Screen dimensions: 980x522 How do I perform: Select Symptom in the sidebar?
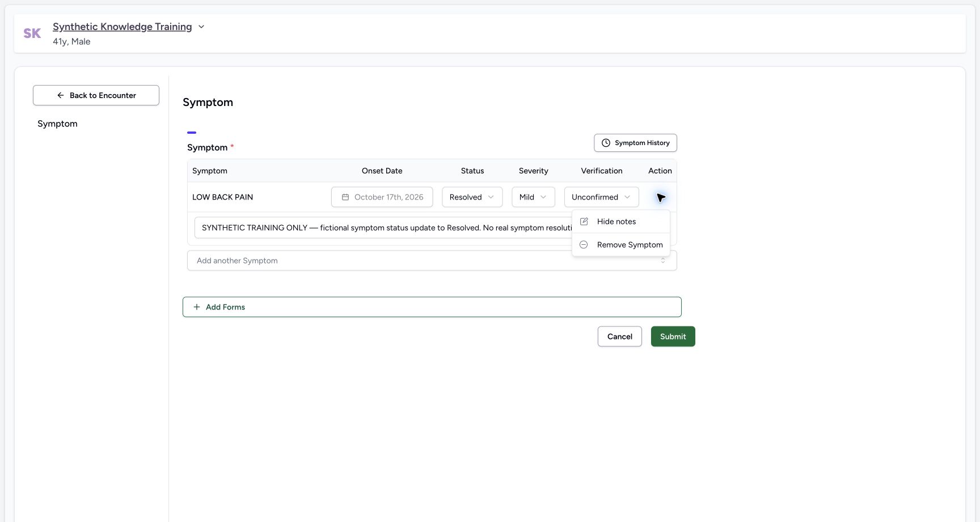(57, 124)
